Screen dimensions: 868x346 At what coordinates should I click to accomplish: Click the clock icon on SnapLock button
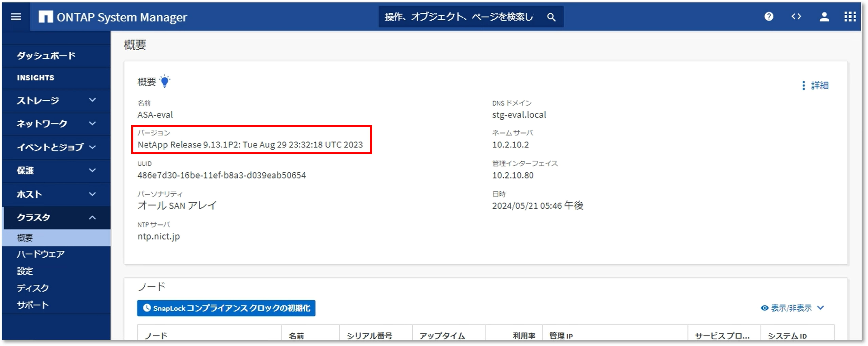pyautogui.click(x=147, y=308)
